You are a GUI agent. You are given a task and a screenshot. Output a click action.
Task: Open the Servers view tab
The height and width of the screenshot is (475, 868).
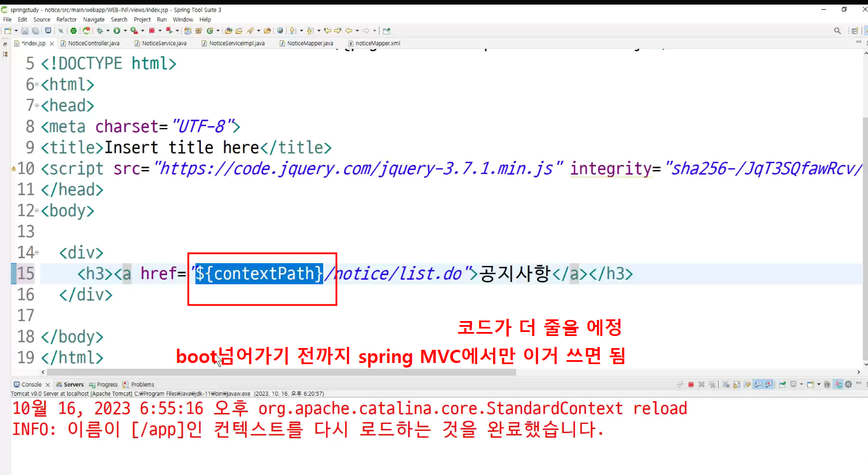[70, 385]
